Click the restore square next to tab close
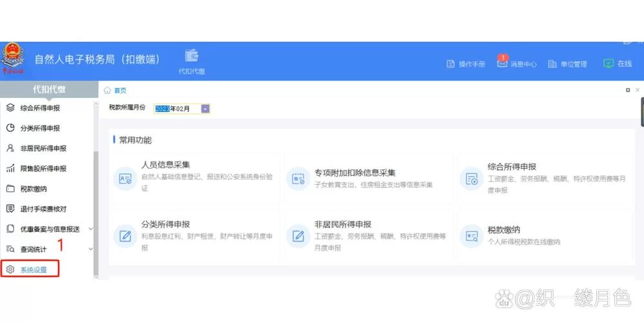This screenshot has height=322, width=644. click(628, 90)
